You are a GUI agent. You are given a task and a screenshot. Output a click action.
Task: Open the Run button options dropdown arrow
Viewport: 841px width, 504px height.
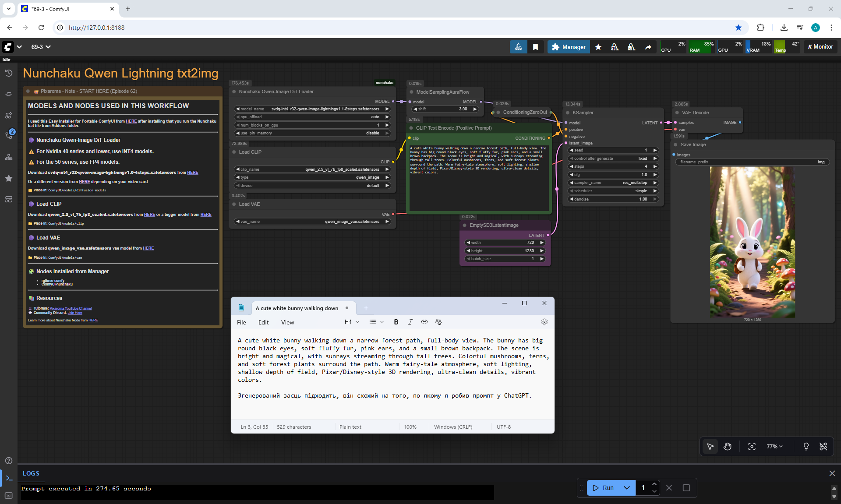click(627, 488)
